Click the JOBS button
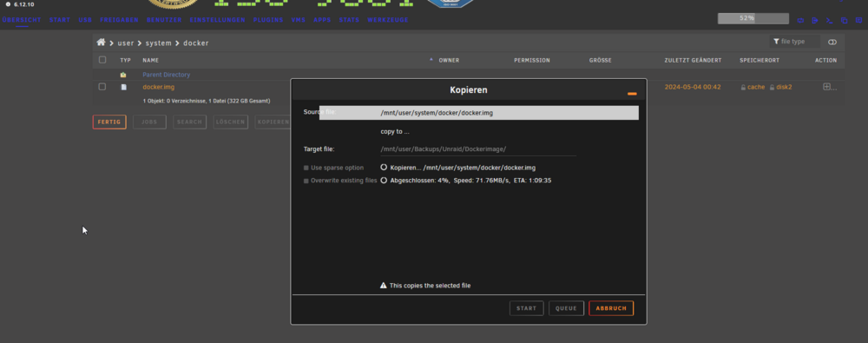Screen dimensions: 868x343 149,122
